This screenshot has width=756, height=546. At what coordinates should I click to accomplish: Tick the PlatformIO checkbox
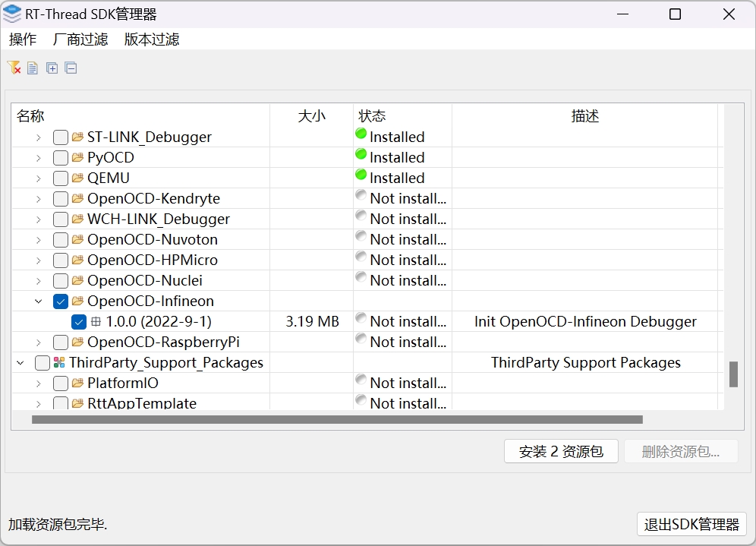[60, 383]
